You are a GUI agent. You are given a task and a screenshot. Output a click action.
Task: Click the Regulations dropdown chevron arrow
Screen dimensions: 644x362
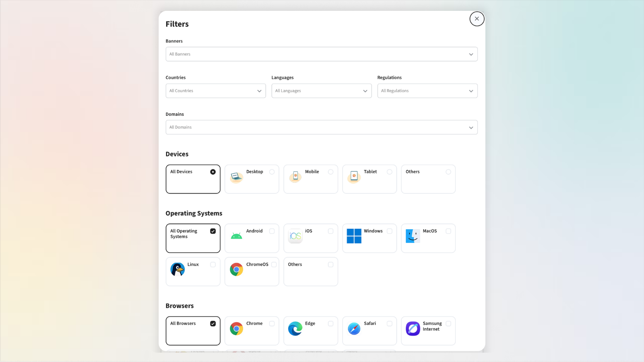[471, 91]
